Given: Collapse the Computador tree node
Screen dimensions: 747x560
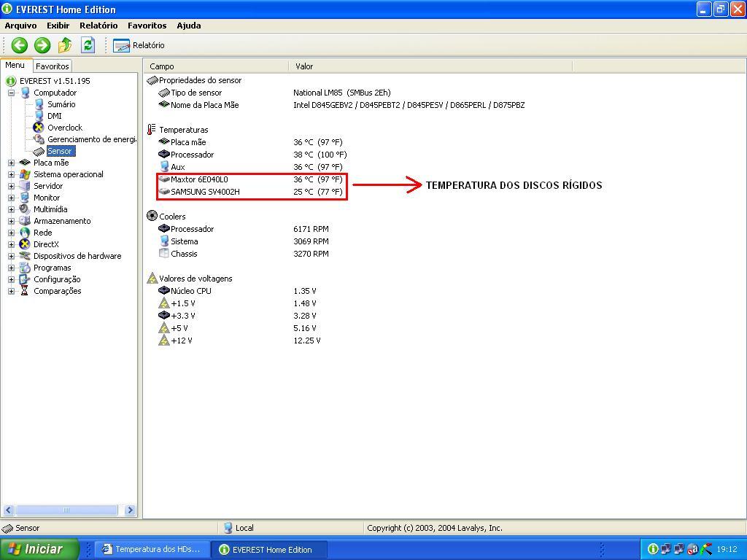Looking at the screenshot, I should click(12, 93).
